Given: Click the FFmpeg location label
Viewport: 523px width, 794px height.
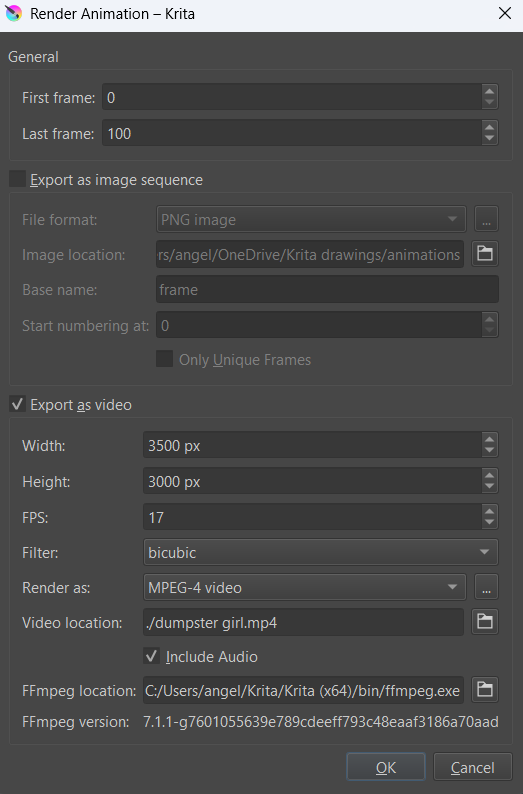Looking at the screenshot, I should pos(79,690).
